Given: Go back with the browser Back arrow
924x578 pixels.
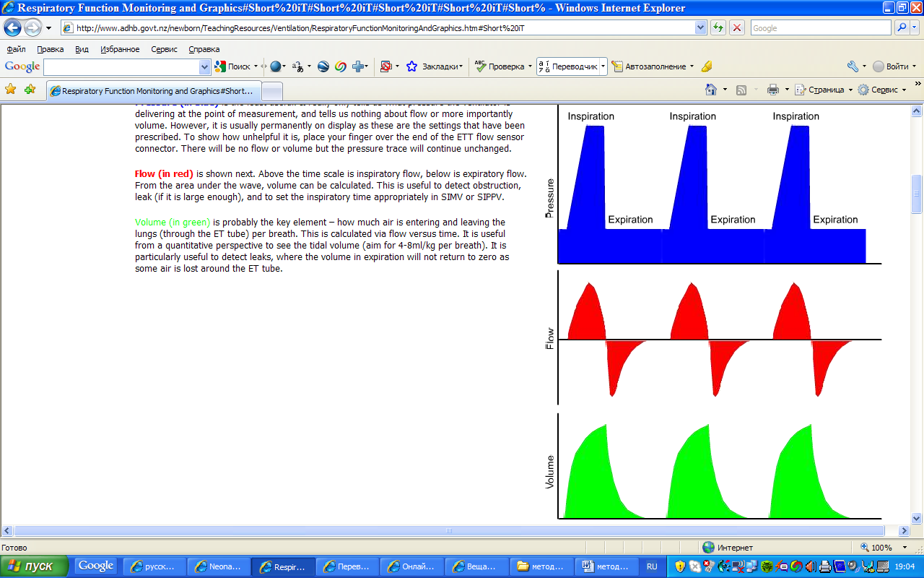Looking at the screenshot, I should tap(13, 28).
